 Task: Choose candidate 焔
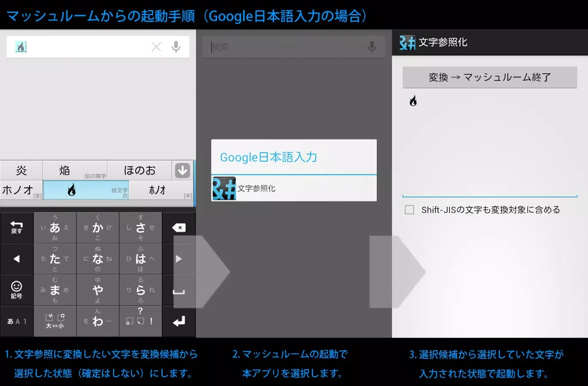(75, 170)
